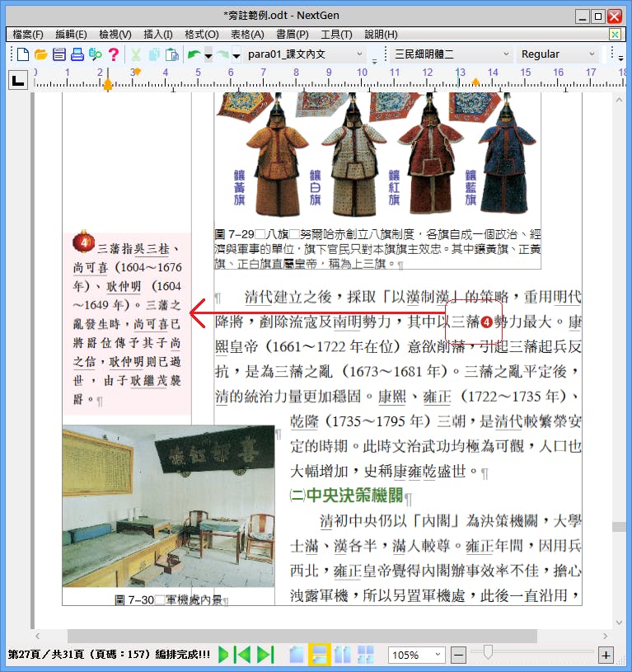
Task: Click the vertical scrollbar down arrow
Action: tap(619, 623)
